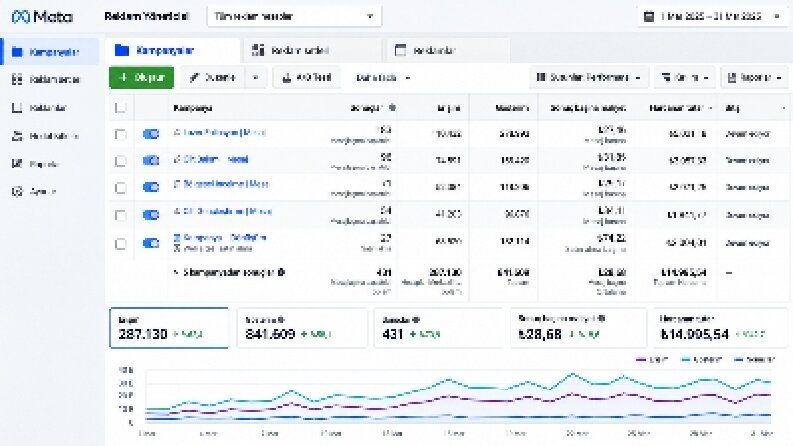Toggle off the campaign with 98 results
The width and height of the screenshot is (793, 446).
pos(151,160)
